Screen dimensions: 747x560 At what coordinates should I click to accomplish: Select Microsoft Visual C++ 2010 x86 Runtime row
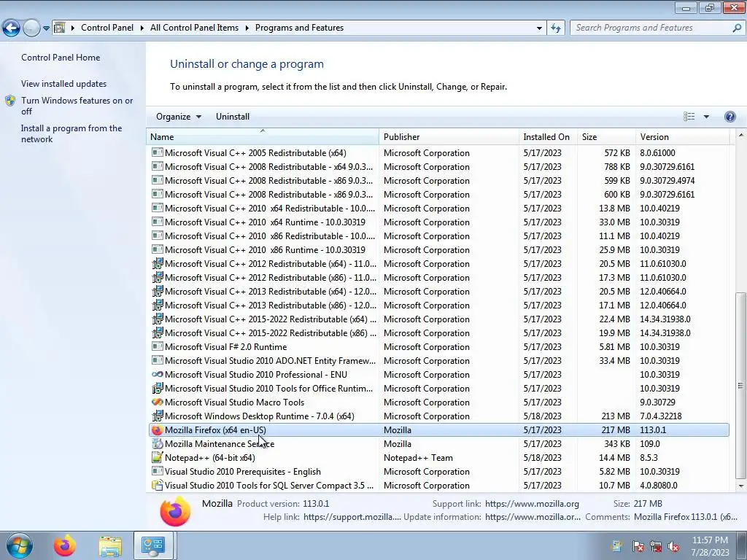point(438,249)
